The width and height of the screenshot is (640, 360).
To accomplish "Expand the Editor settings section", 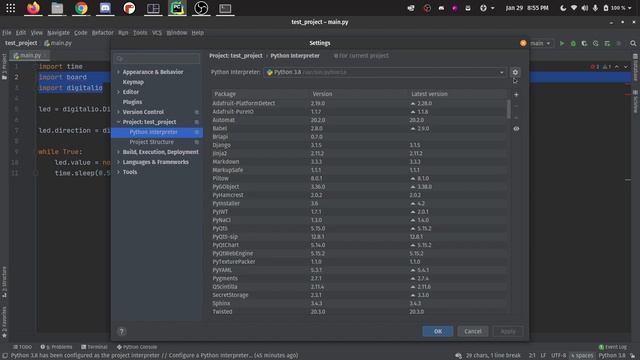I will 119,92.
